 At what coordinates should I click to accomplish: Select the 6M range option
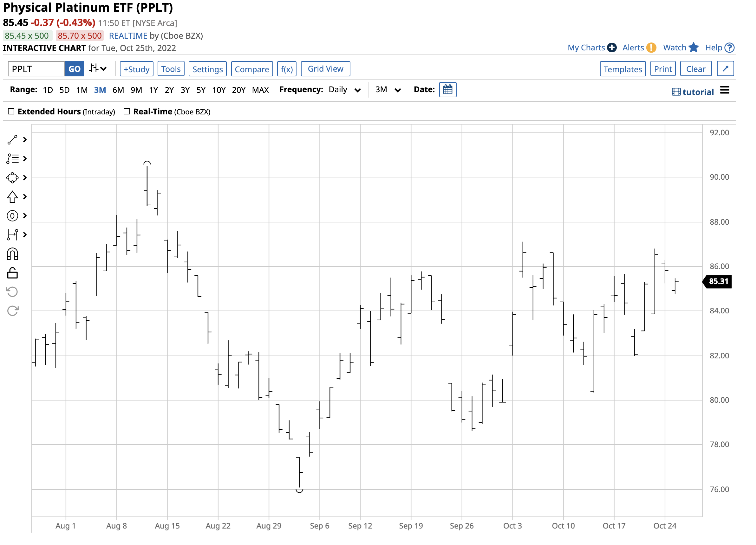coord(118,90)
